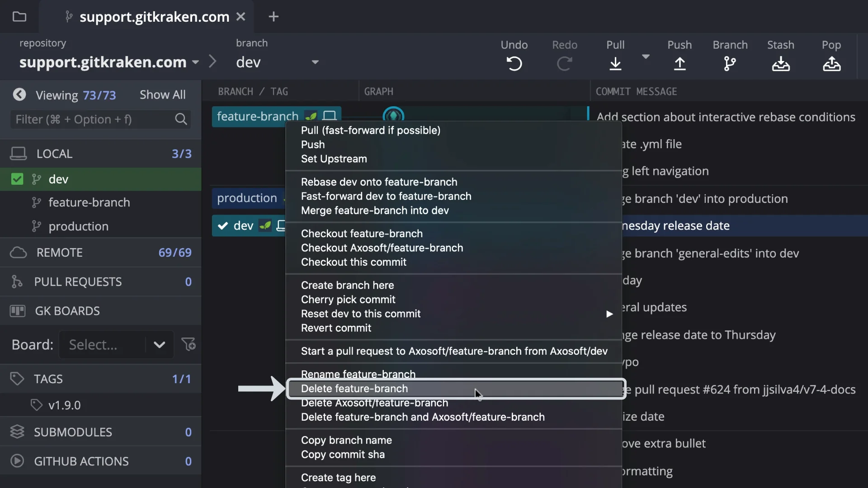868x488 pixels.
Task: Expand the Reset dev submenu arrow
Action: [x=609, y=314]
